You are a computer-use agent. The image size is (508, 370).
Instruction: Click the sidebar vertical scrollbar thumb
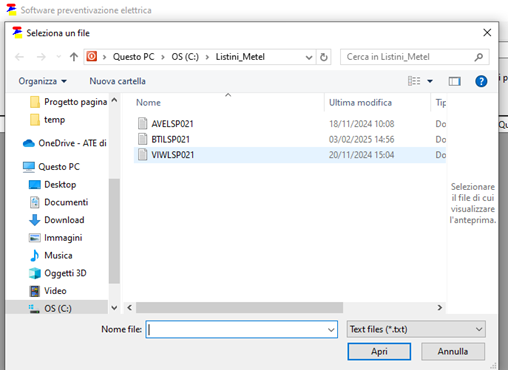(x=114, y=231)
